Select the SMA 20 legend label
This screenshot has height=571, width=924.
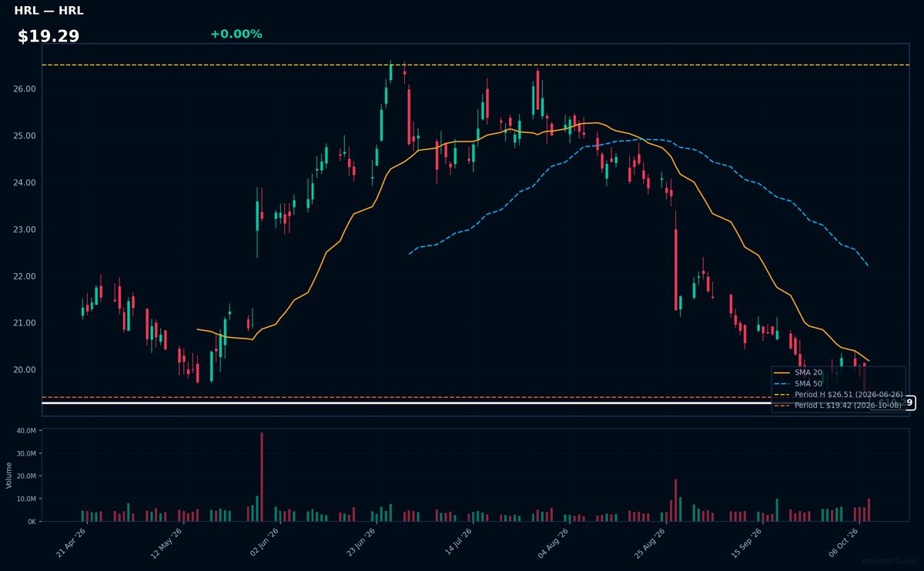[x=808, y=372]
